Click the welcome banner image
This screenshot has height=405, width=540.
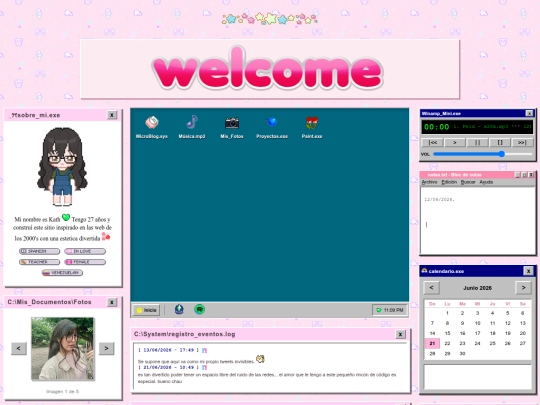[270, 69]
